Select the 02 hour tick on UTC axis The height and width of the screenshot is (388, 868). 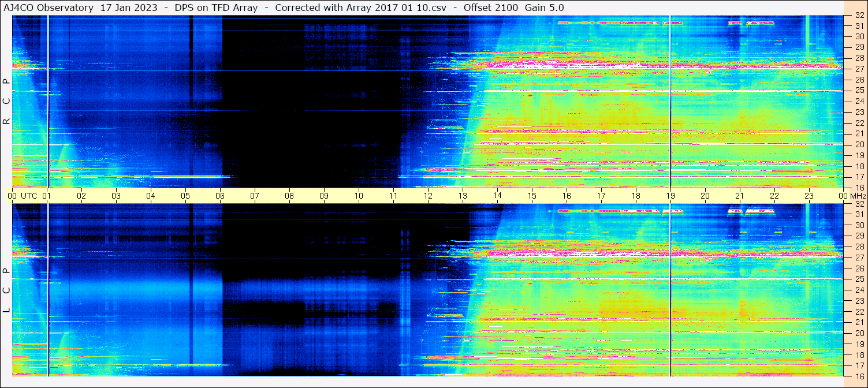coord(81,196)
